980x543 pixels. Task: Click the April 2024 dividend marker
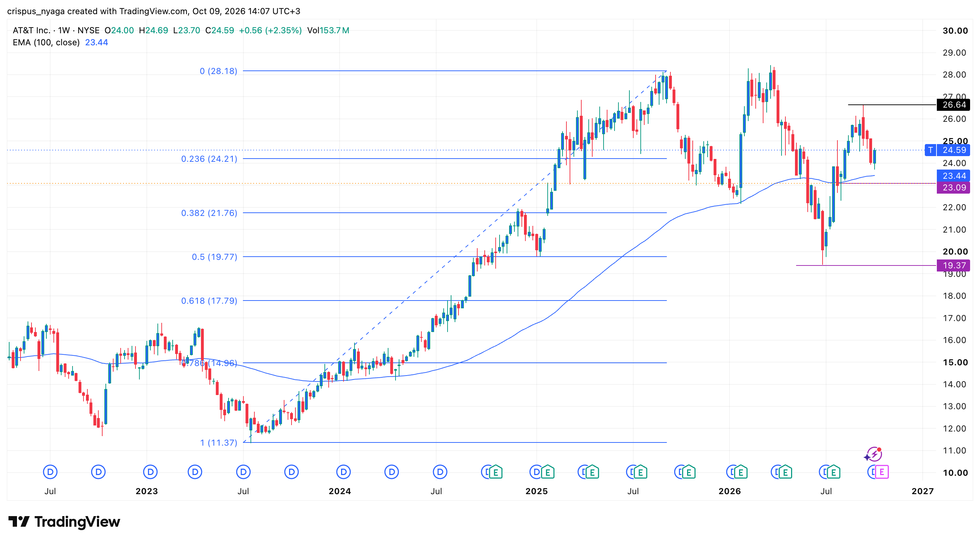coord(391,472)
